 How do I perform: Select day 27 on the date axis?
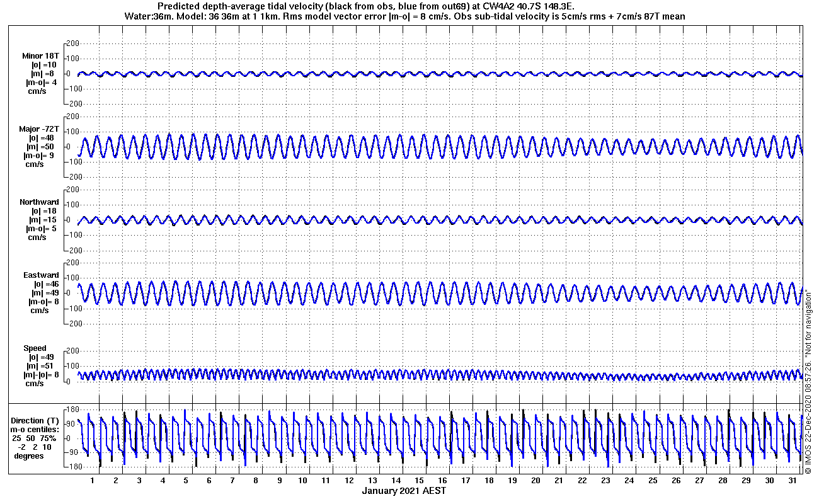coord(699,481)
